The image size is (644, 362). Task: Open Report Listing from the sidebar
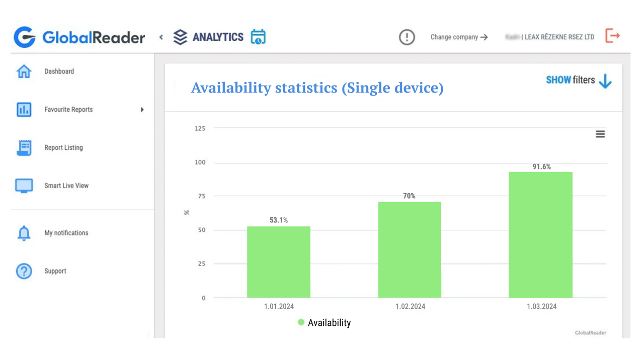pyautogui.click(x=63, y=148)
